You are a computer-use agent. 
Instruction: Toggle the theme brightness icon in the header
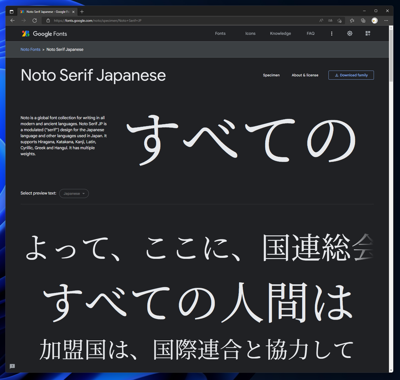350,33
